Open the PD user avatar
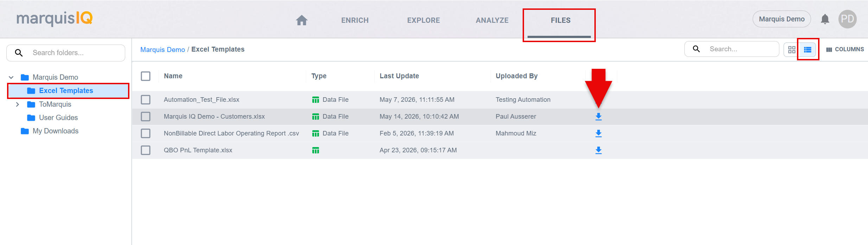This screenshot has width=868, height=245. [847, 19]
